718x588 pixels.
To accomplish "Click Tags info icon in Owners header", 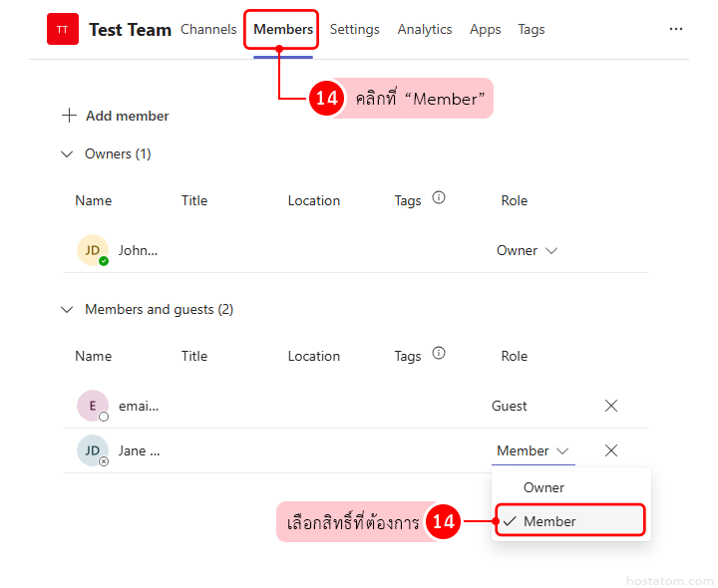I will coord(439,198).
